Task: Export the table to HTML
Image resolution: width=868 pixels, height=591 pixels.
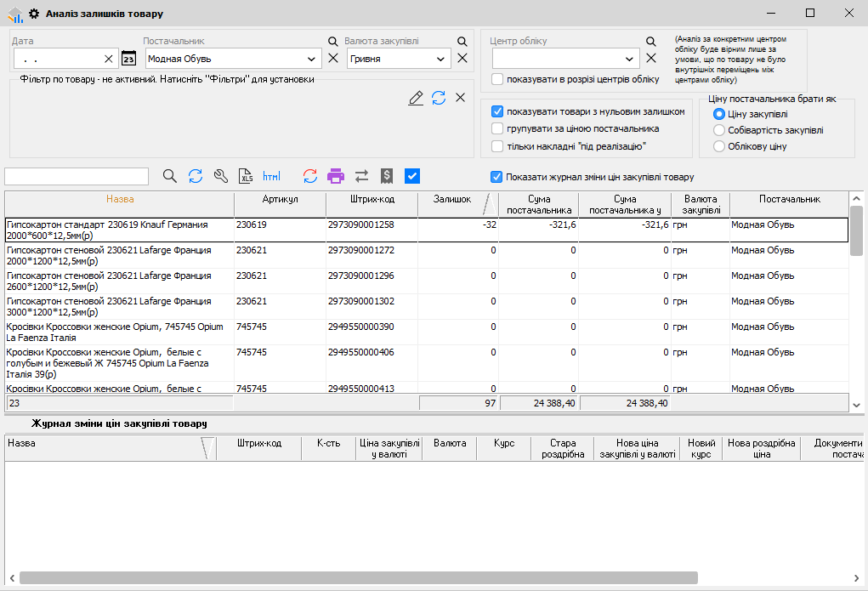Action: 271,176
